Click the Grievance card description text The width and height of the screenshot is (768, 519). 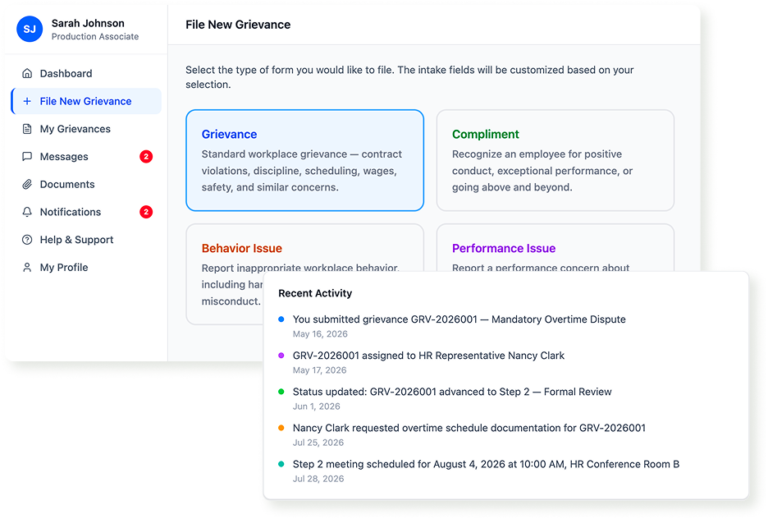pos(302,171)
